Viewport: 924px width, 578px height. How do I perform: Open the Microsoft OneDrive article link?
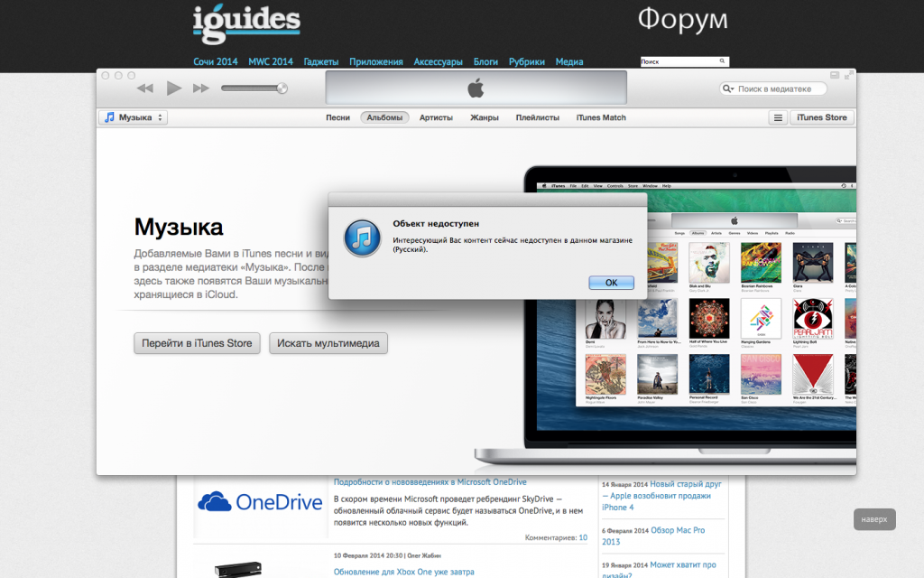point(430,482)
